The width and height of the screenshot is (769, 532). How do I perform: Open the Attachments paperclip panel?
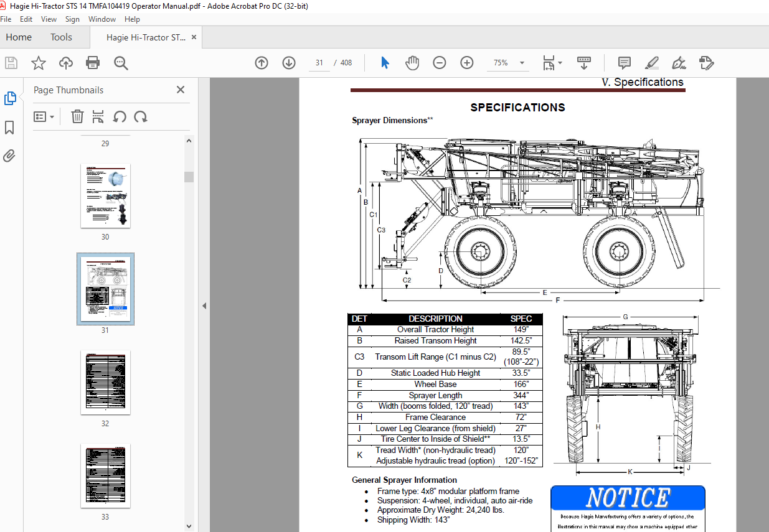coord(9,156)
